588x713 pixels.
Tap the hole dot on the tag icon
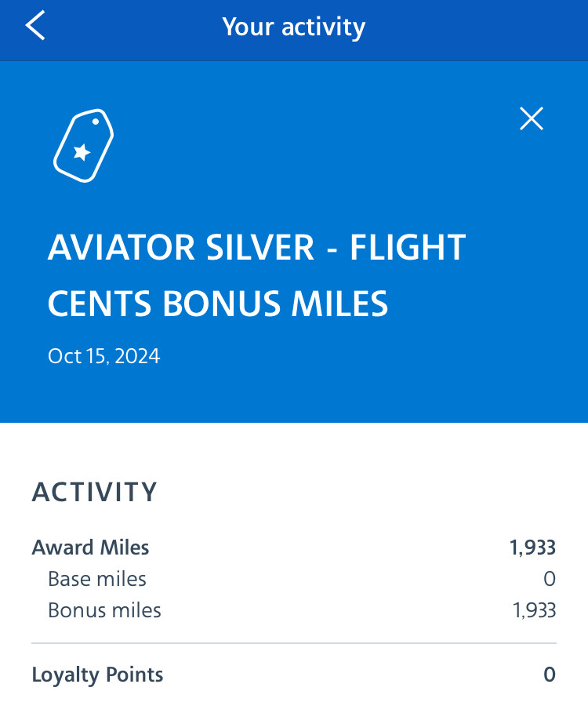point(96,122)
